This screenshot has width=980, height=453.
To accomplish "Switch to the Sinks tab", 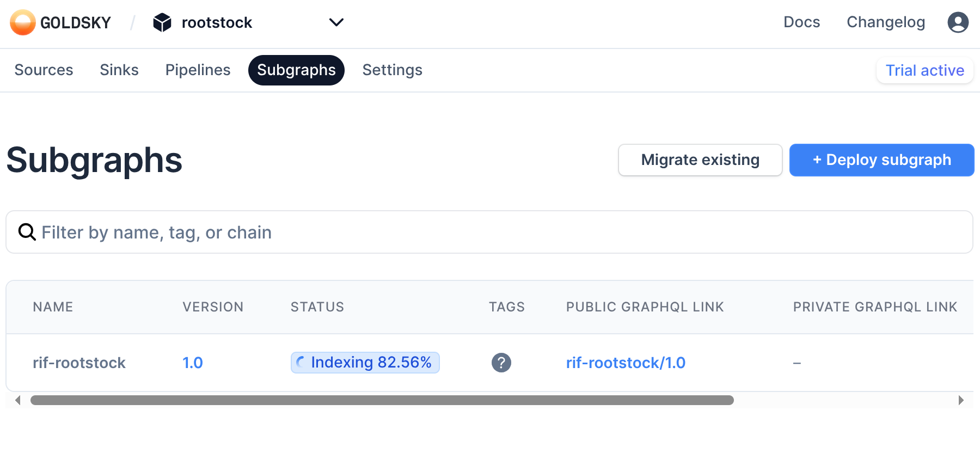I will 119,70.
